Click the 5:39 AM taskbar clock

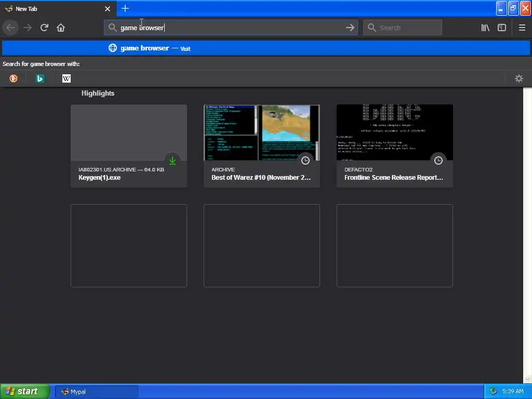pyautogui.click(x=513, y=392)
